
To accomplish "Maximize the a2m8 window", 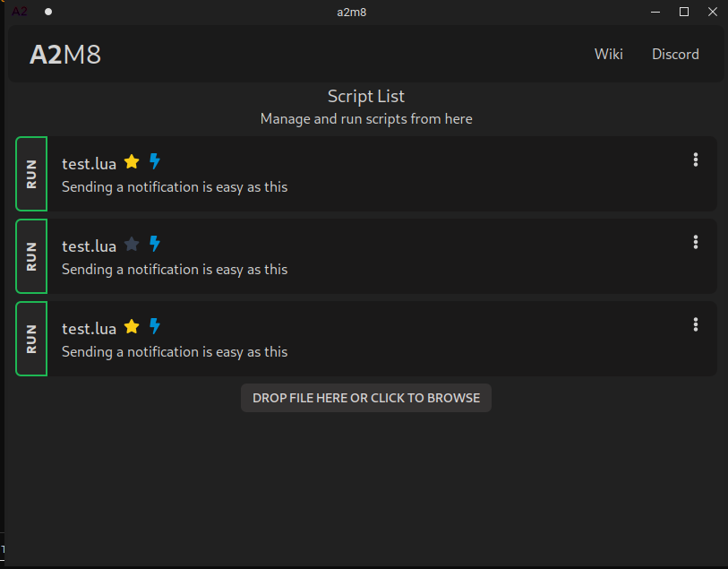I will 684,12.
